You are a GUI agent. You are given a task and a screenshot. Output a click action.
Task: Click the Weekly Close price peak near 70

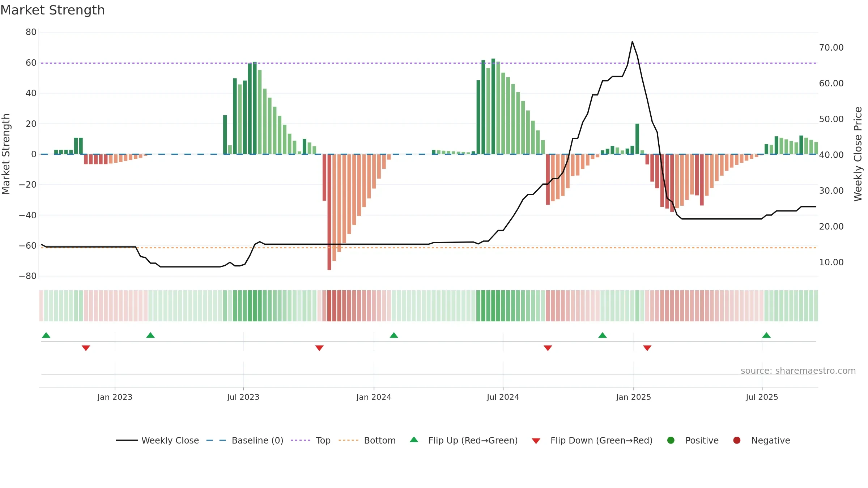coord(632,42)
